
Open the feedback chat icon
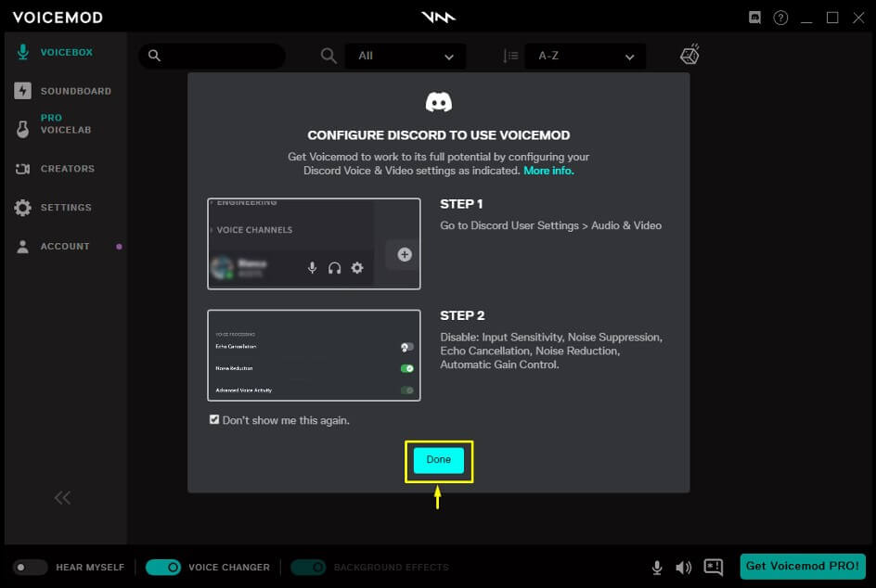click(713, 568)
